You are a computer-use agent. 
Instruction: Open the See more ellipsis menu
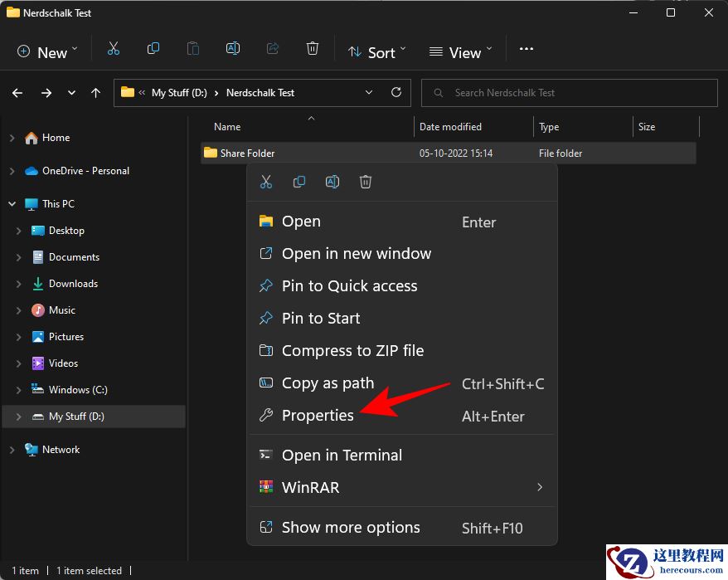526,49
